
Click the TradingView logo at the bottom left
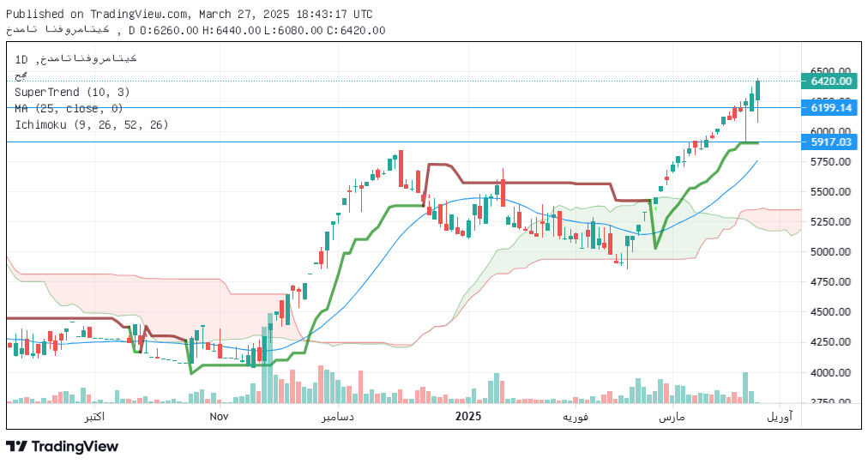click(62, 446)
